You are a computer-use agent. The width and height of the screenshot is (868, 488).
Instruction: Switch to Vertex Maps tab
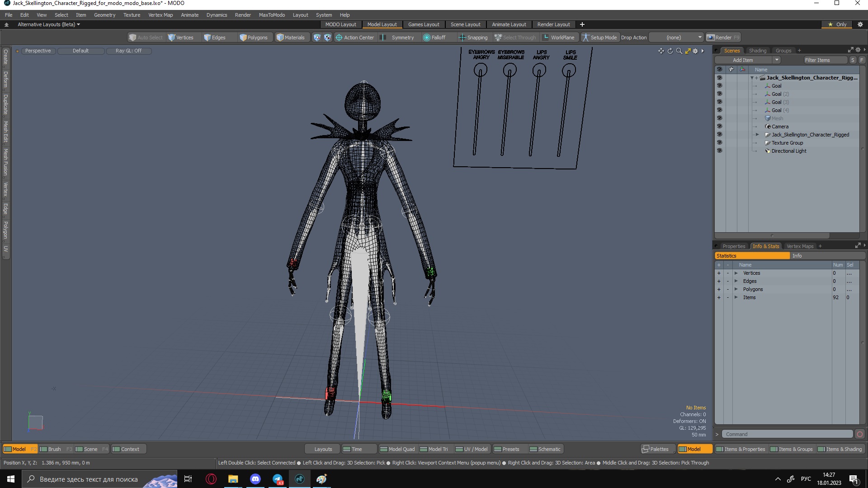tap(800, 246)
